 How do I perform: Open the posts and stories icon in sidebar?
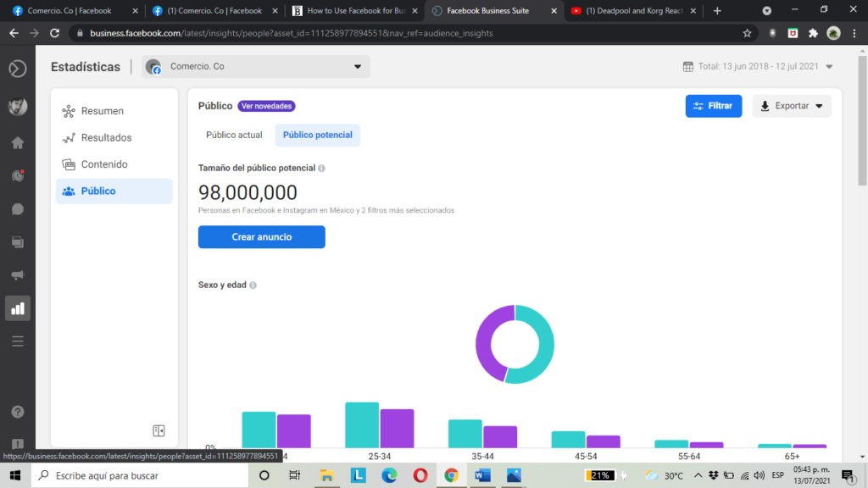pos(18,242)
